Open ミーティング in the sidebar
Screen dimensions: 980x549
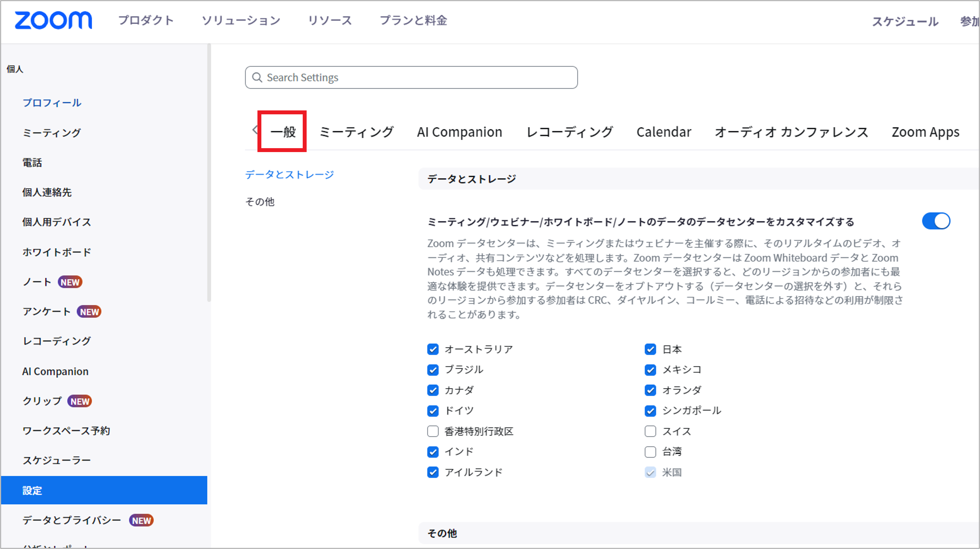click(52, 133)
